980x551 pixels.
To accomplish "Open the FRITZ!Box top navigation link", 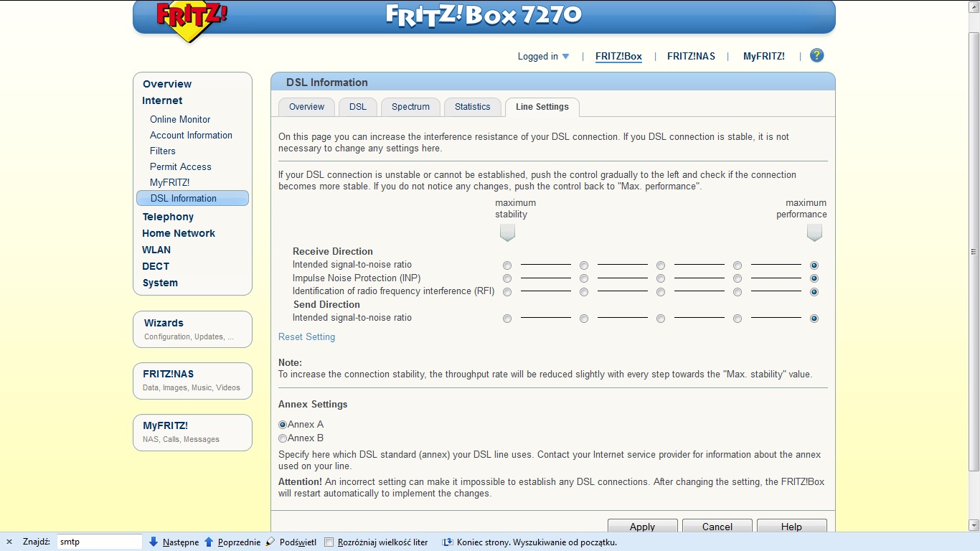I will coord(618,56).
